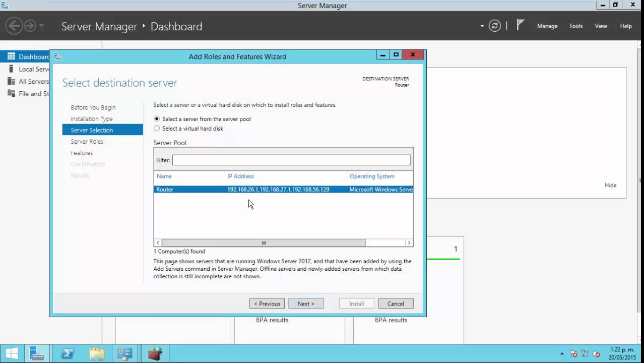Image resolution: width=644 pixels, height=363 pixels.
Task: Click the Router row IP address cell
Action: (278, 190)
